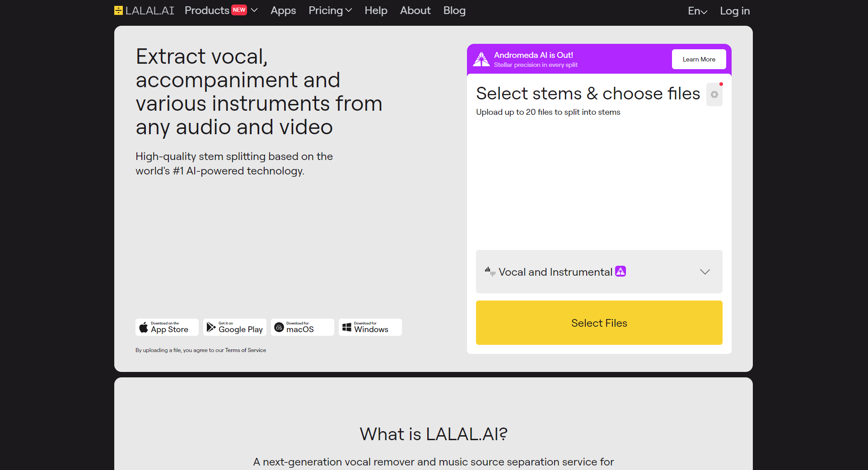Click the waveform icon in stem selector
This screenshot has width=868, height=470.
[x=490, y=272]
